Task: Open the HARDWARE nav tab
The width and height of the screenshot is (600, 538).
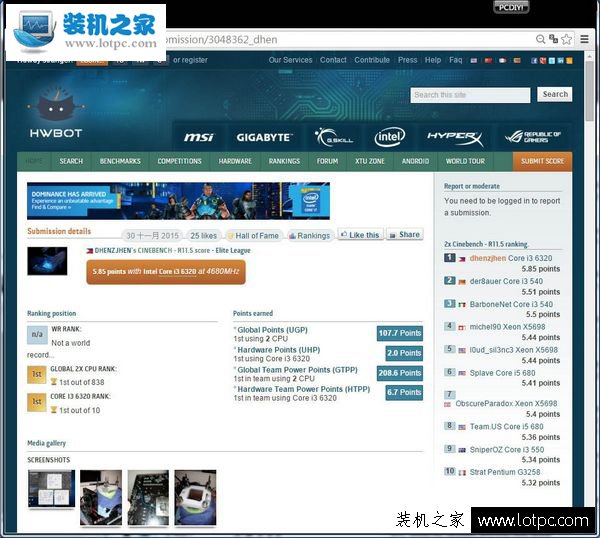Action: [235, 161]
